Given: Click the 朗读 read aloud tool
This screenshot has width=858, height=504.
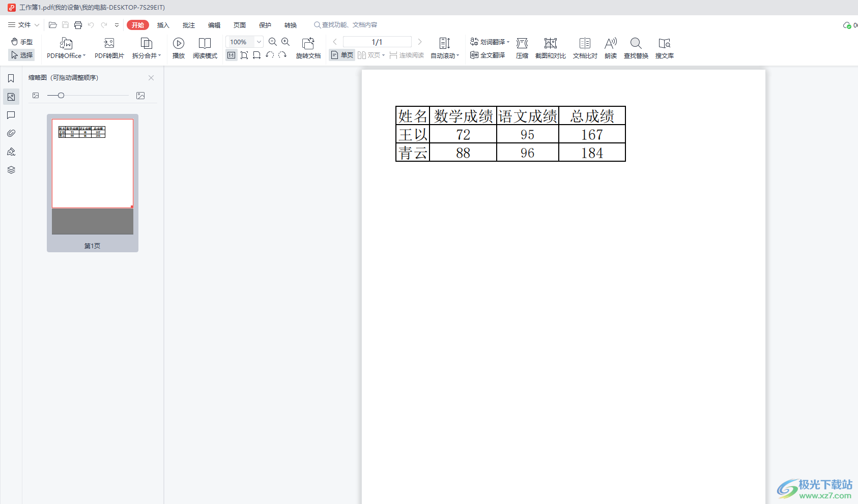Looking at the screenshot, I should pyautogui.click(x=611, y=48).
